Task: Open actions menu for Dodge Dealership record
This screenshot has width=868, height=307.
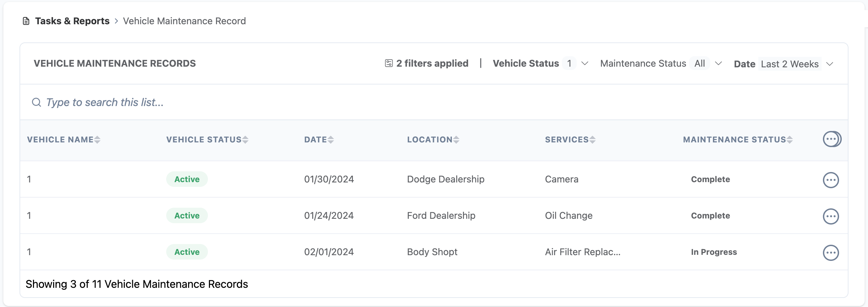Action: point(830,180)
